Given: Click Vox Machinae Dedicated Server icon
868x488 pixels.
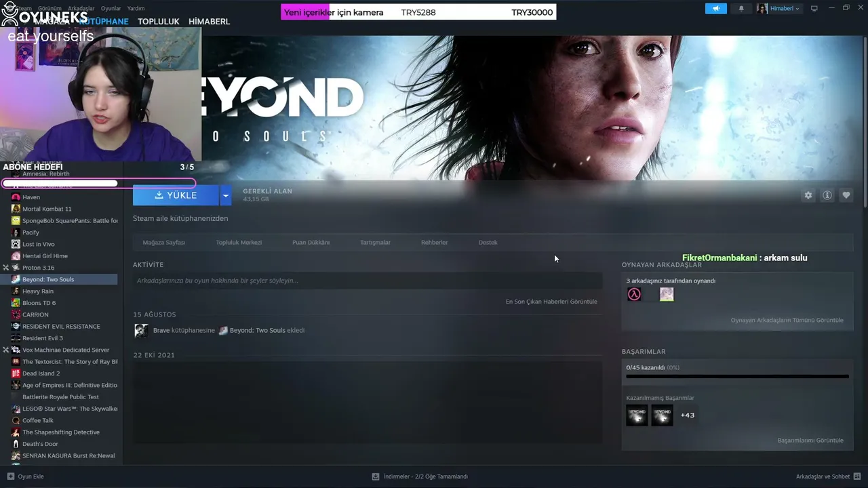Looking at the screenshot, I should [x=16, y=350].
